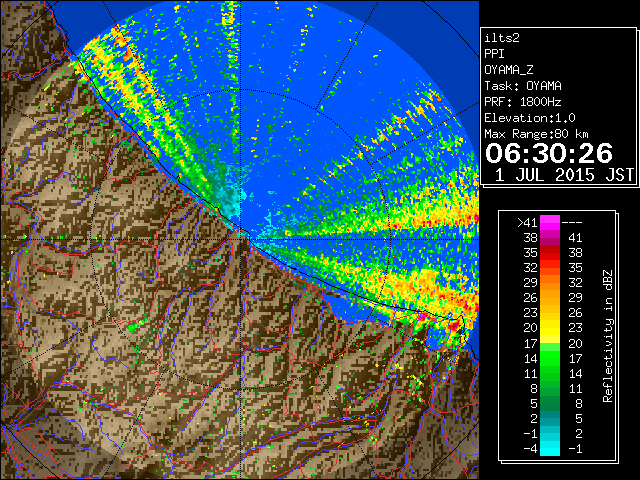The width and height of the screenshot is (640, 480).
Task: Click the date text 1 JUL 2015 JST
Action: [x=564, y=175]
